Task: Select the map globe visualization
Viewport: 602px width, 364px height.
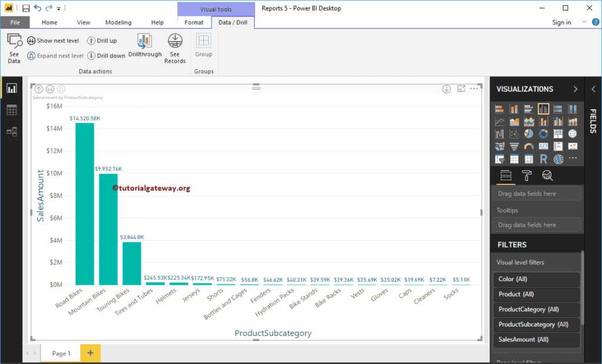Action: tap(573, 134)
